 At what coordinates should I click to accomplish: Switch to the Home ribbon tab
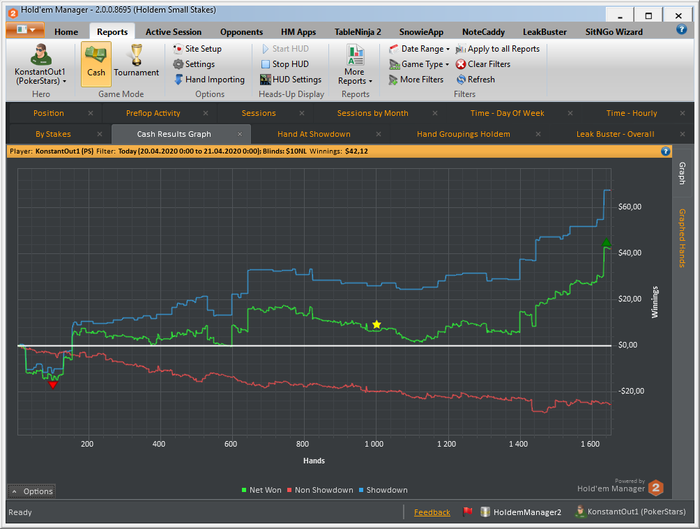click(66, 32)
